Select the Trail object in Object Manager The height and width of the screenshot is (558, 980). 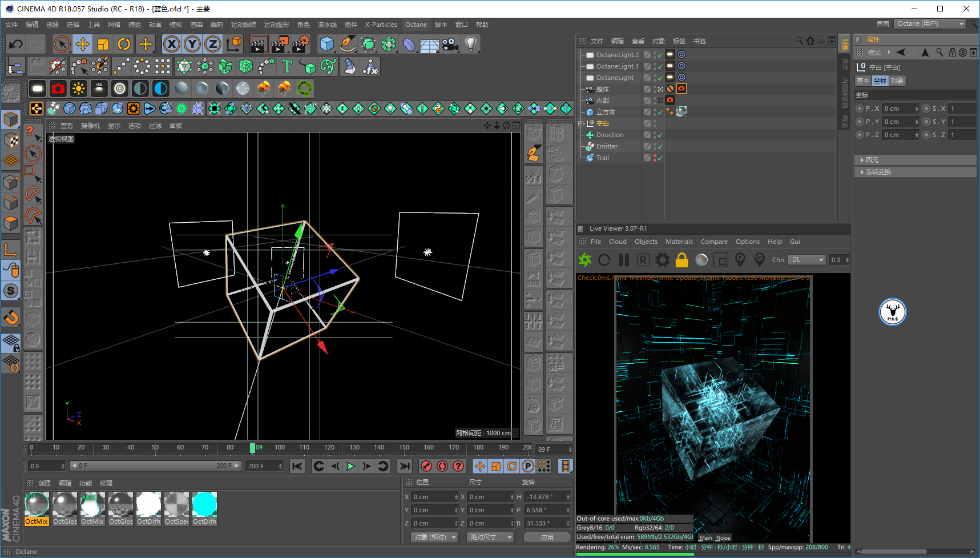coord(602,158)
